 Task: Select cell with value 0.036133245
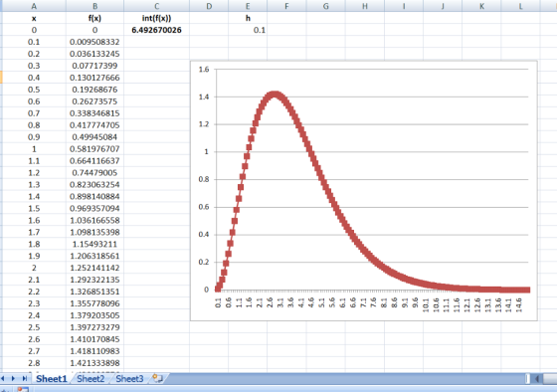point(94,54)
